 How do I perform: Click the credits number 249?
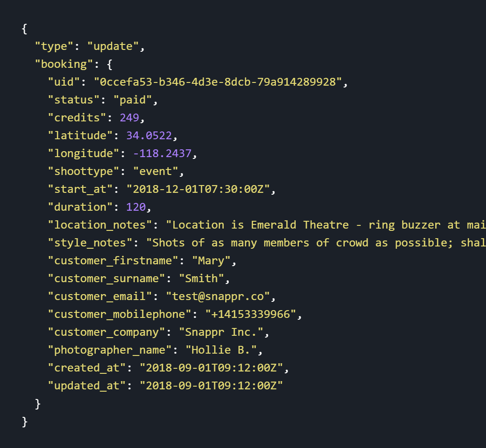[x=129, y=118]
